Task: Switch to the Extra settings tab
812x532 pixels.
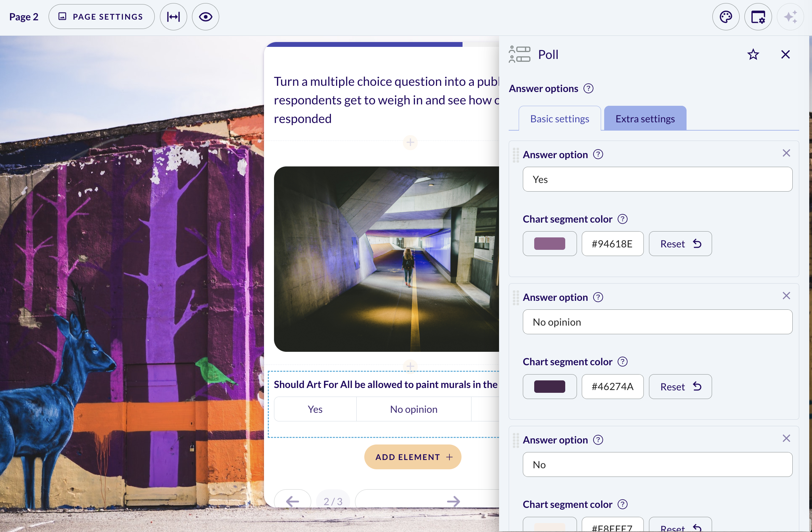Action: coord(645,119)
